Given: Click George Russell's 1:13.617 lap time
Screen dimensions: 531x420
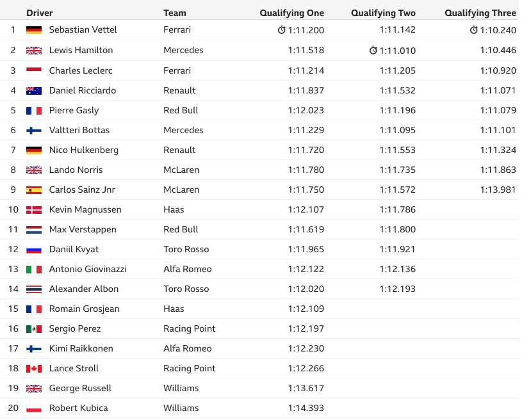Looking at the screenshot, I should point(306,388).
